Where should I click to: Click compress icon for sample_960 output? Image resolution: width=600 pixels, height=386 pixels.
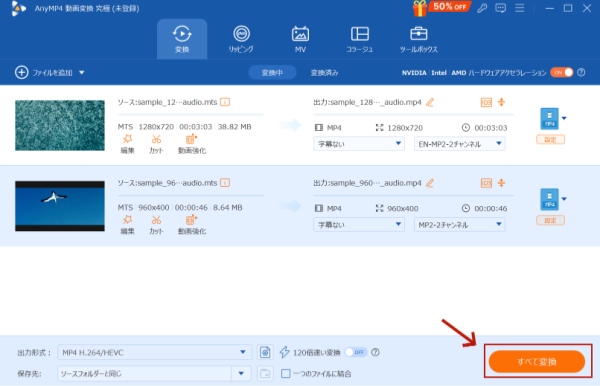pos(501,182)
